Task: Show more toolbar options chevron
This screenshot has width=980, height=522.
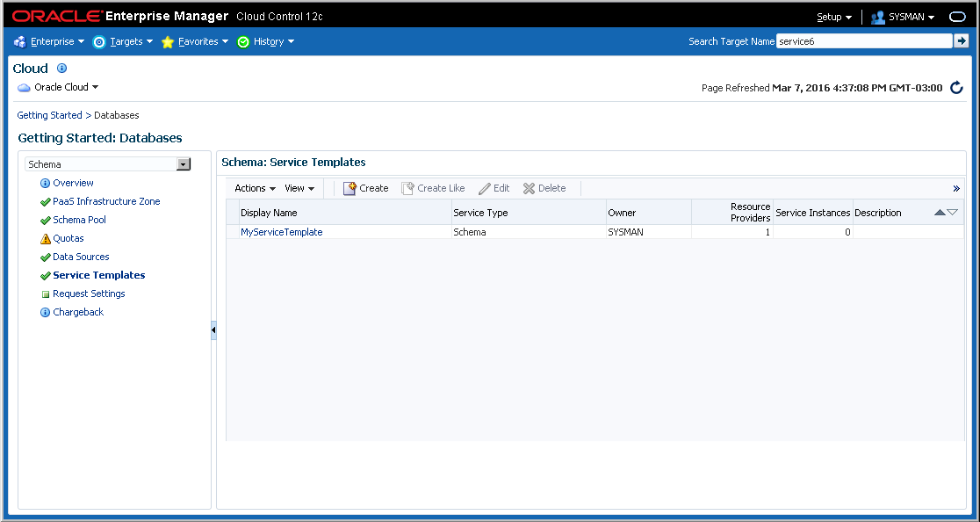Action: tap(956, 188)
